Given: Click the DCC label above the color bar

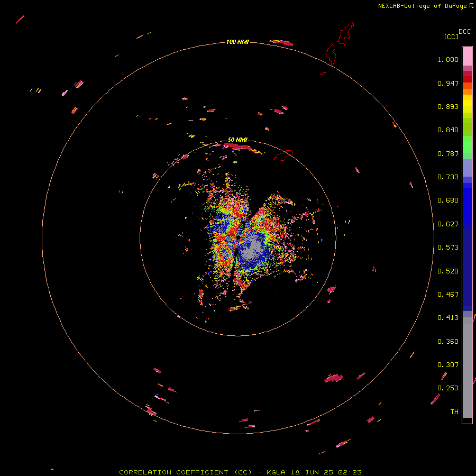Looking at the screenshot, I should pyautogui.click(x=464, y=32).
